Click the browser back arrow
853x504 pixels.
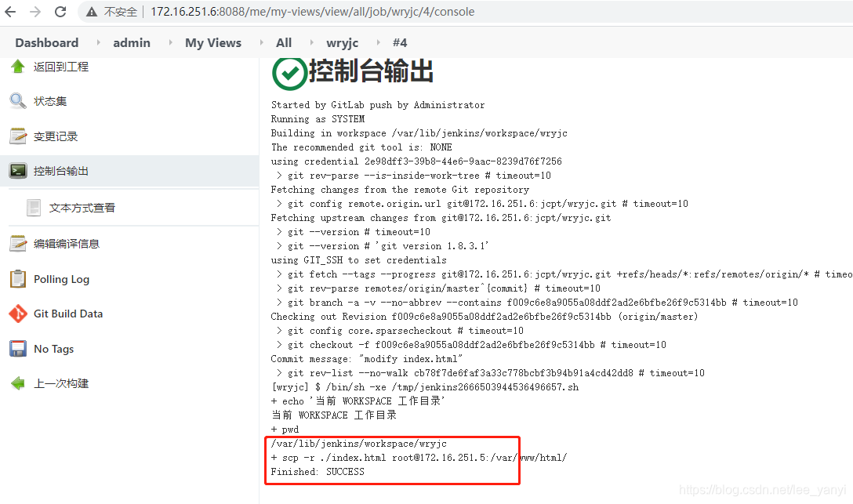[12, 12]
